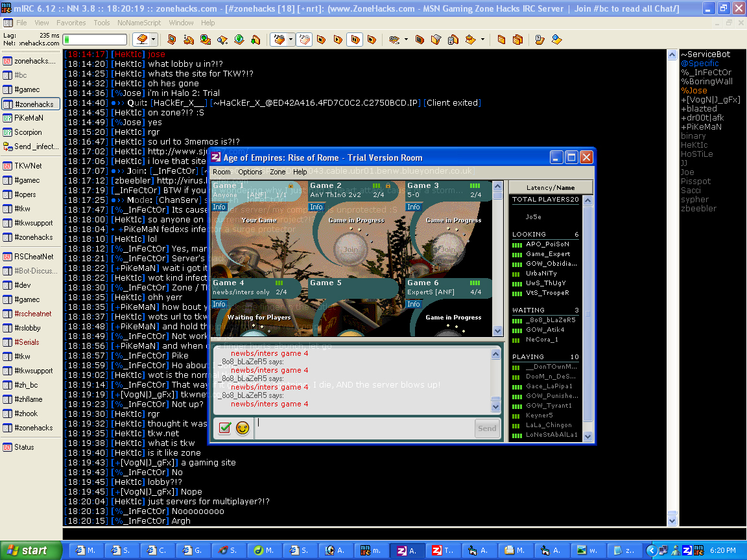747x560 pixels.
Task: Open the dropdown arrow beside the connect icon
Action: (x=154, y=40)
